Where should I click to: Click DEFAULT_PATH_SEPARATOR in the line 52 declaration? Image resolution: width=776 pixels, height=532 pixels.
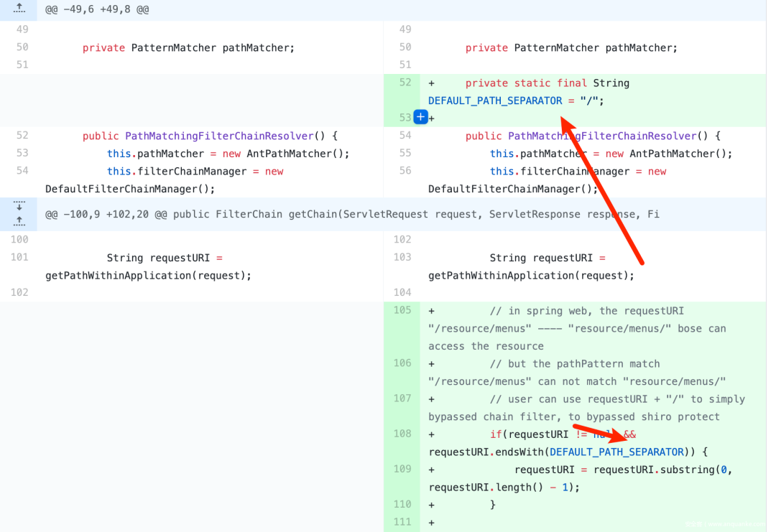point(495,101)
